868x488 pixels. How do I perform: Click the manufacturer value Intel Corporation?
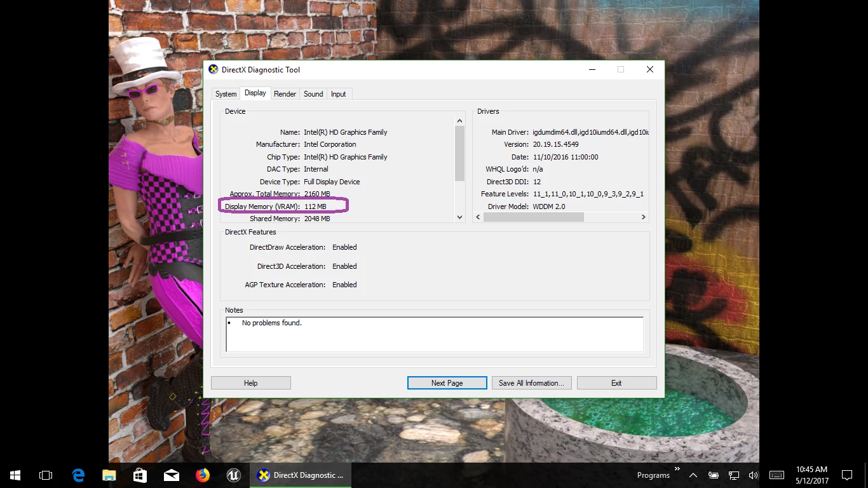coord(330,144)
